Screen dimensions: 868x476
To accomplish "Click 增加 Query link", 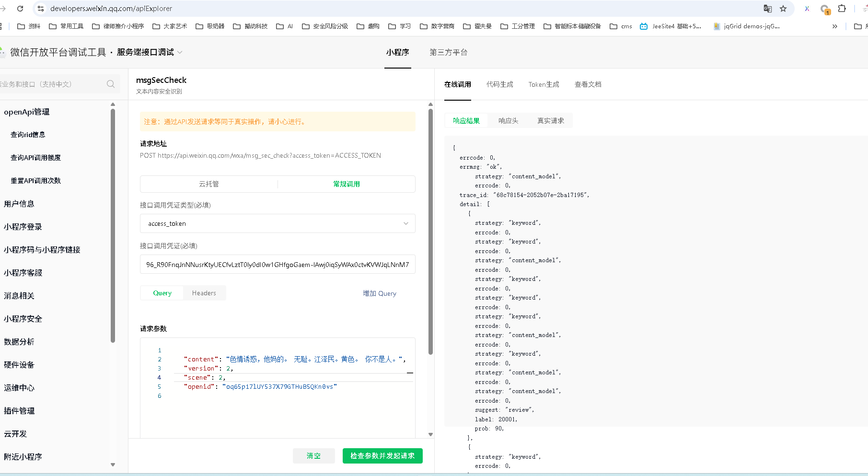I will tap(380, 293).
